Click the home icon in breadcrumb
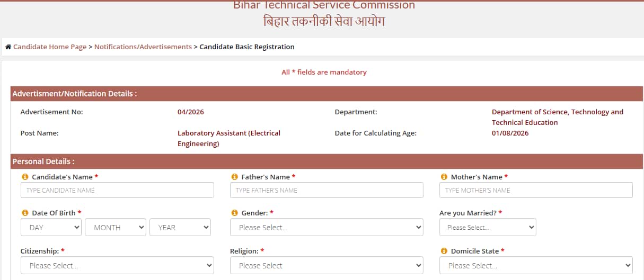This screenshot has width=644, height=280. pyautogui.click(x=8, y=47)
